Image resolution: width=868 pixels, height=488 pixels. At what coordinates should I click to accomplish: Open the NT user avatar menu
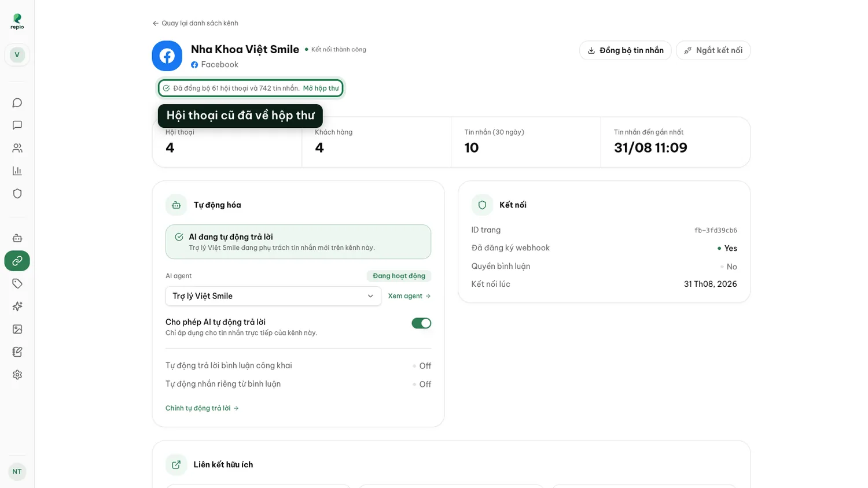click(x=17, y=472)
